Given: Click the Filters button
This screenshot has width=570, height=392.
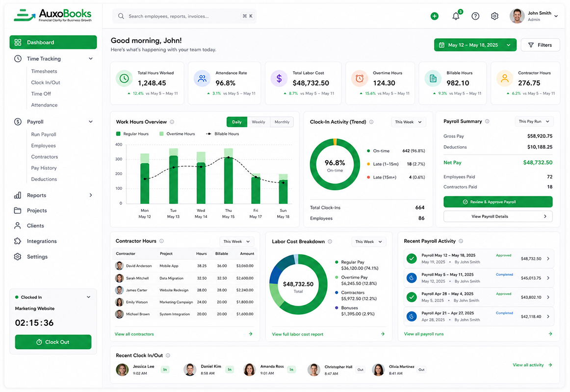Looking at the screenshot, I should click(540, 45).
